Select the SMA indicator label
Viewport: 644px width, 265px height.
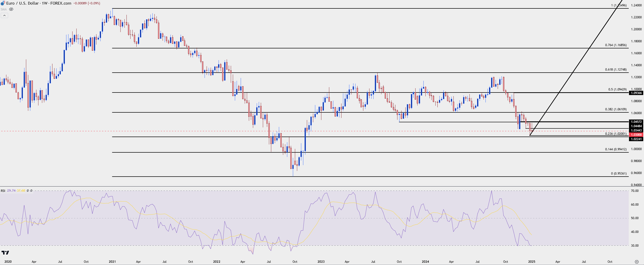[x=4, y=9]
